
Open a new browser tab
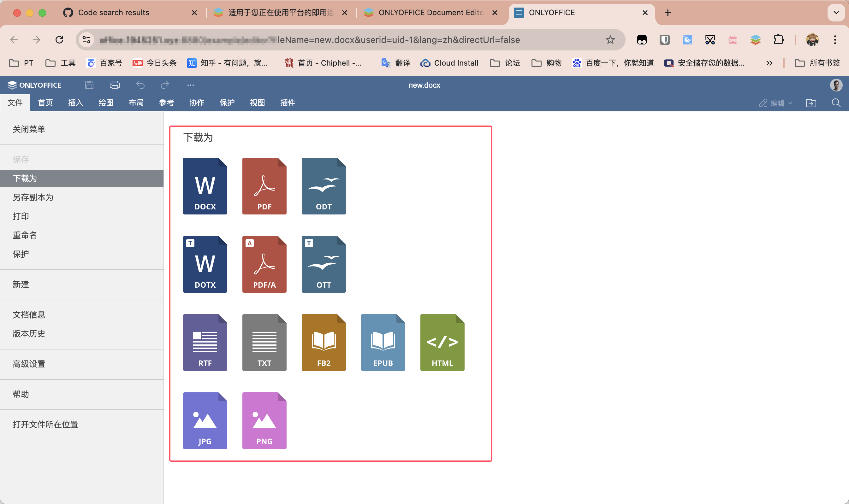tap(668, 13)
